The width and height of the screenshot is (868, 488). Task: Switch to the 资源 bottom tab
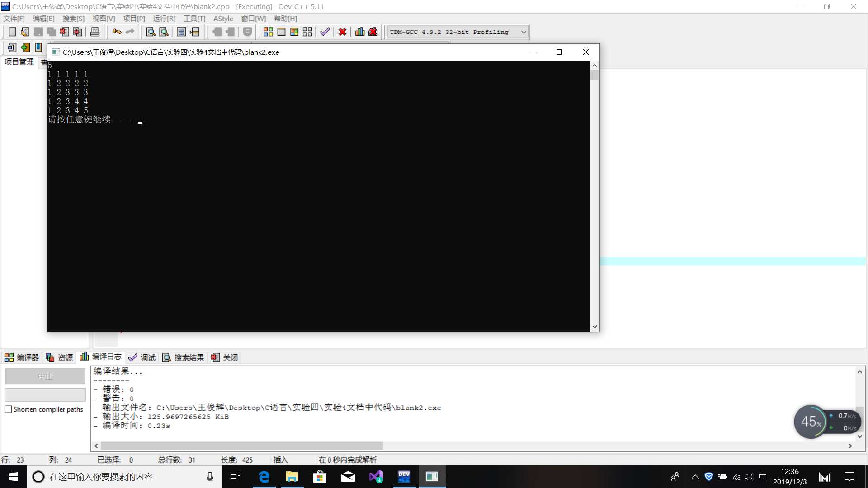click(59, 357)
